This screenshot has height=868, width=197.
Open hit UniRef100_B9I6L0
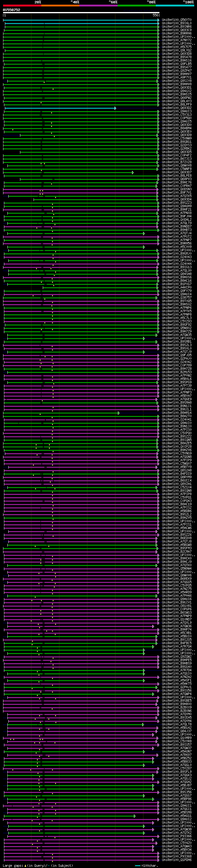[176, 23]
